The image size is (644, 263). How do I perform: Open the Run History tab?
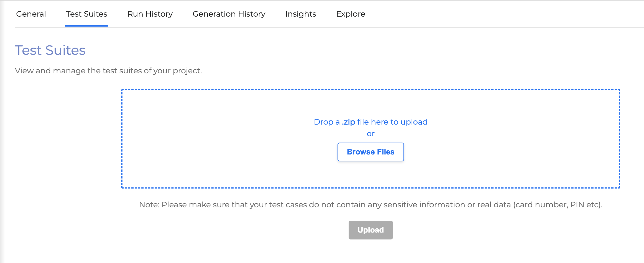150,14
